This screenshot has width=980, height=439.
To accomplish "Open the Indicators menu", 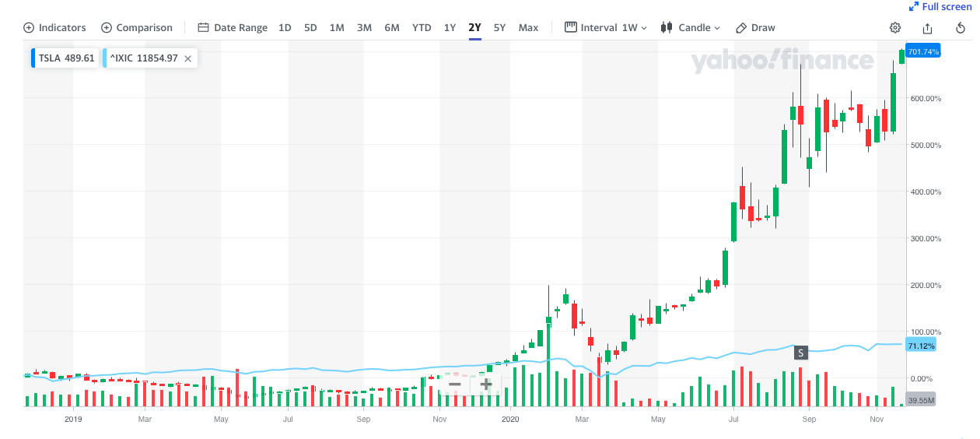I will (55, 28).
